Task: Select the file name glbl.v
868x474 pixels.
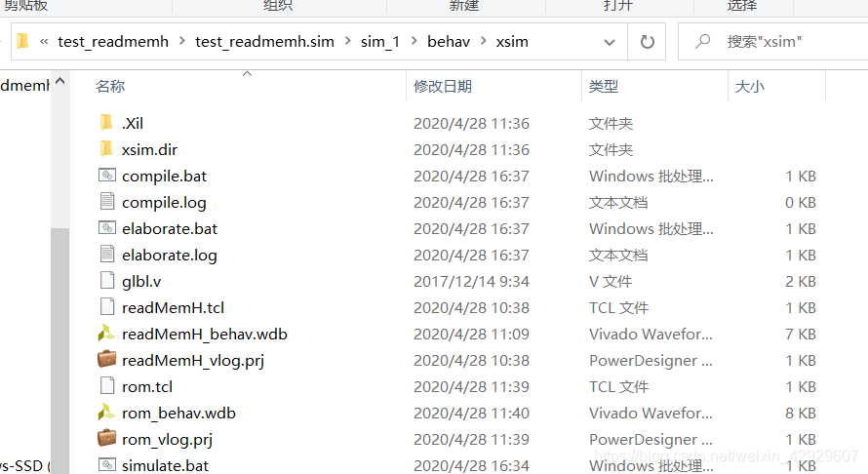Action: [x=141, y=281]
